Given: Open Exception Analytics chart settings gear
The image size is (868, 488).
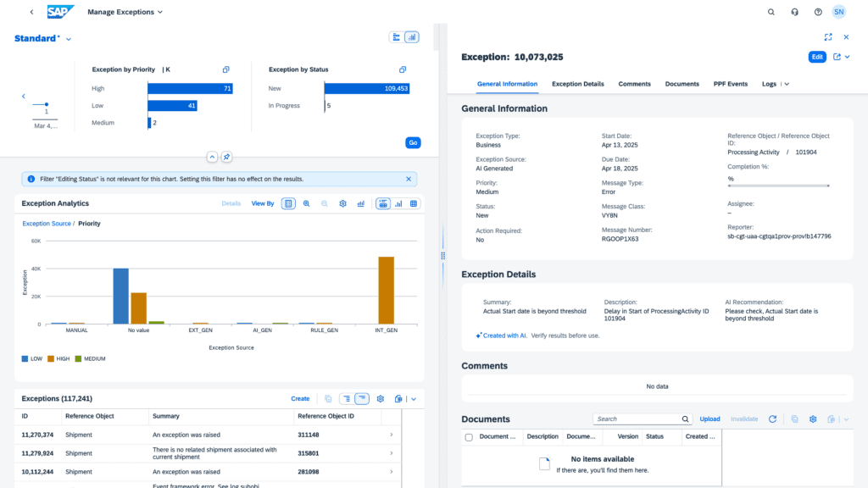Looking at the screenshot, I should point(343,203).
